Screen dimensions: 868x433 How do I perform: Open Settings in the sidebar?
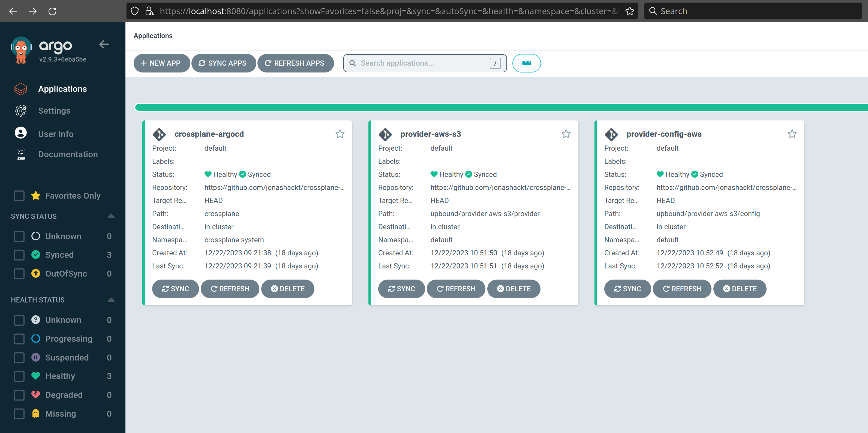click(x=54, y=110)
